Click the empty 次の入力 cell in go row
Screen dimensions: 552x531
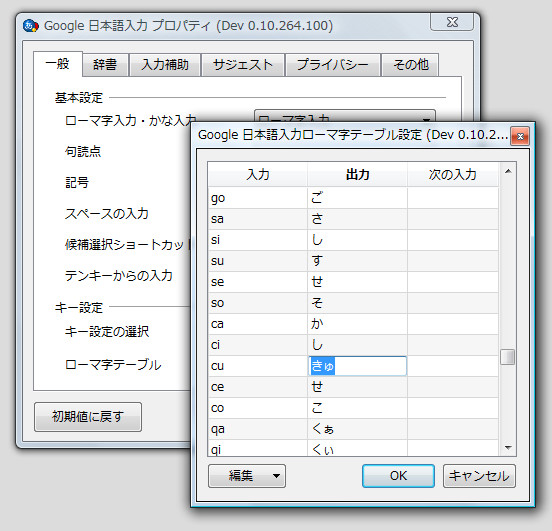point(453,198)
